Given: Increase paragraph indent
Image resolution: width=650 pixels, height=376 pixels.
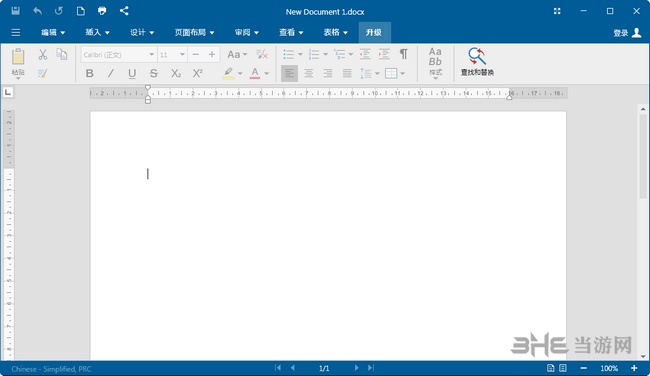Looking at the screenshot, I should (x=384, y=54).
